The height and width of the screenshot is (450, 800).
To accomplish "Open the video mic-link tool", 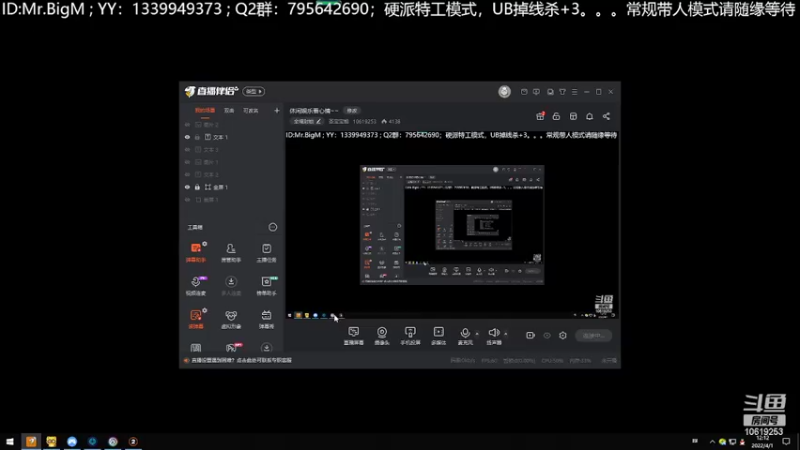I will (x=196, y=286).
